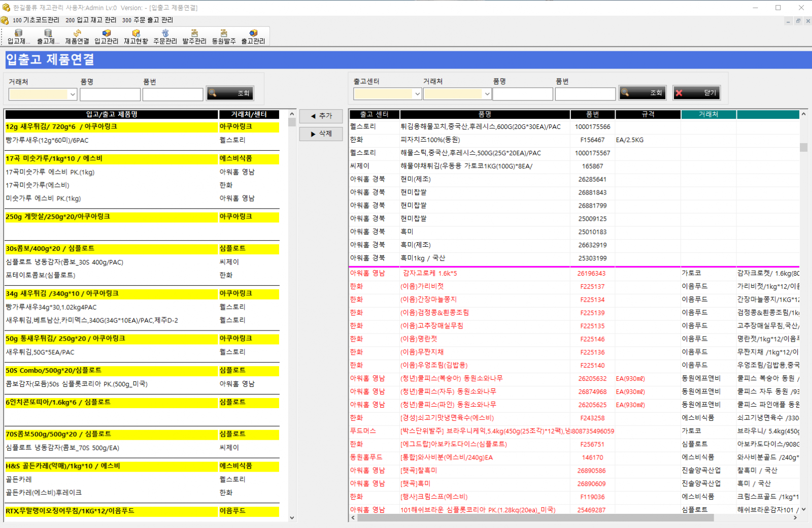Click part number 1000175566 cell
The width and height of the screenshot is (812, 528).
593,127
